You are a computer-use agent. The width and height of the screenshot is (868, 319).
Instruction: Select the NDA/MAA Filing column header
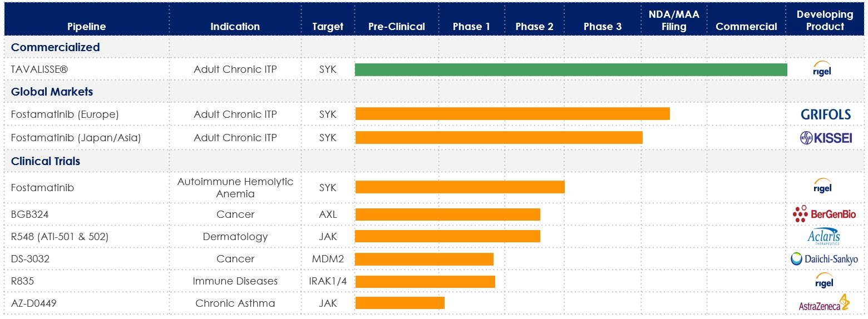pyautogui.click(x=673, y=21)
